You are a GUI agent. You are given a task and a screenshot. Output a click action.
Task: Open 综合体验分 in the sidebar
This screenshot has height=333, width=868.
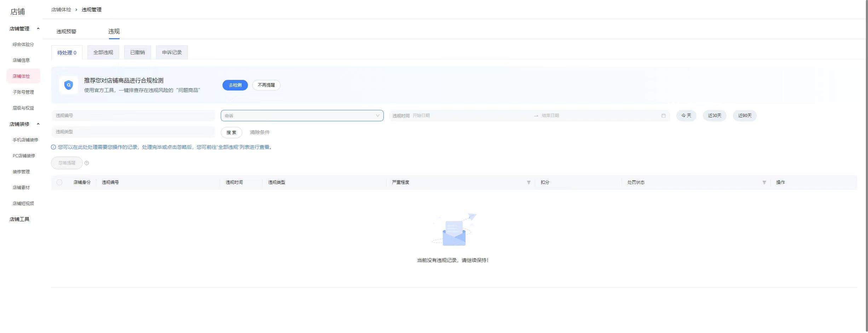pyautogui.click(x=23, y=45)
